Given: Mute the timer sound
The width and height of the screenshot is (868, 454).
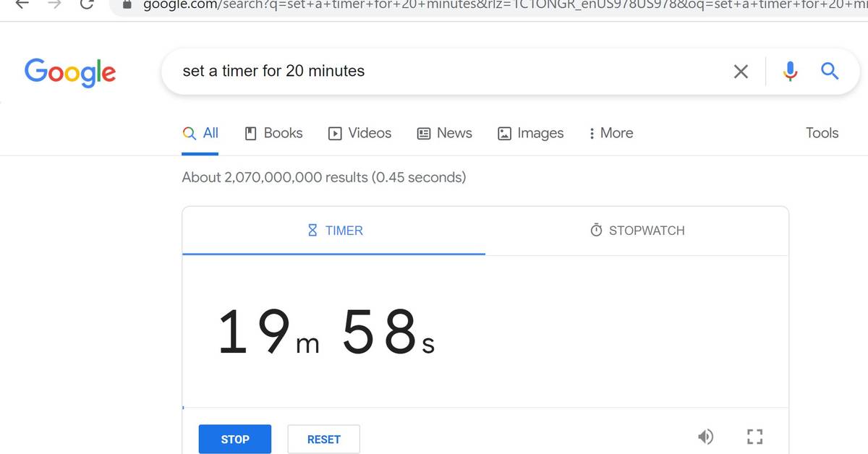Looking at the screenshot, I should [705, 437].
